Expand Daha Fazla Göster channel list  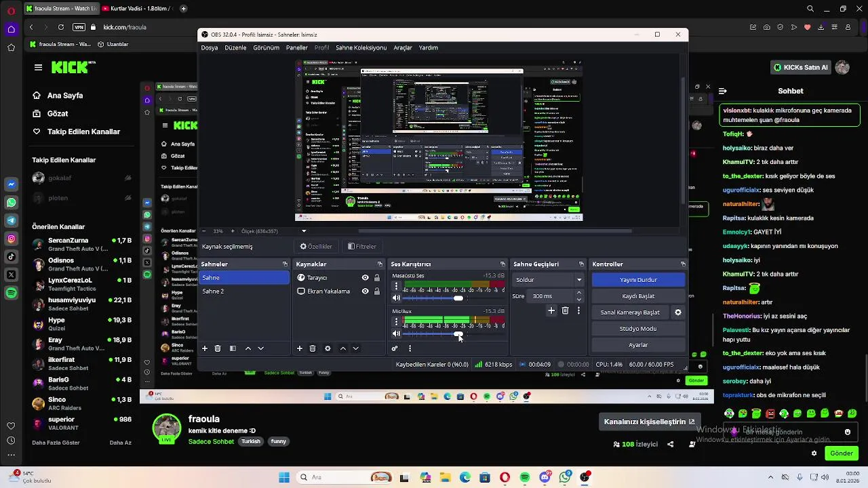tap(56, 443)
